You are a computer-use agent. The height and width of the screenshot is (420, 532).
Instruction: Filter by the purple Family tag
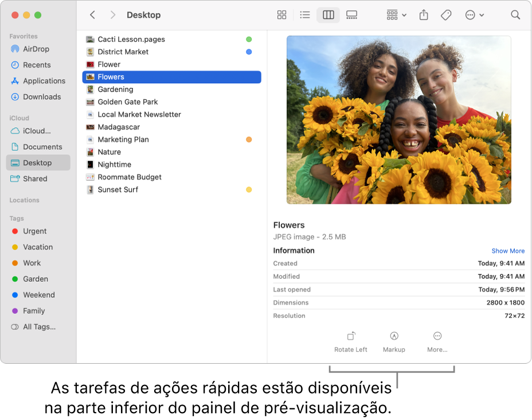tap(28, 311)
